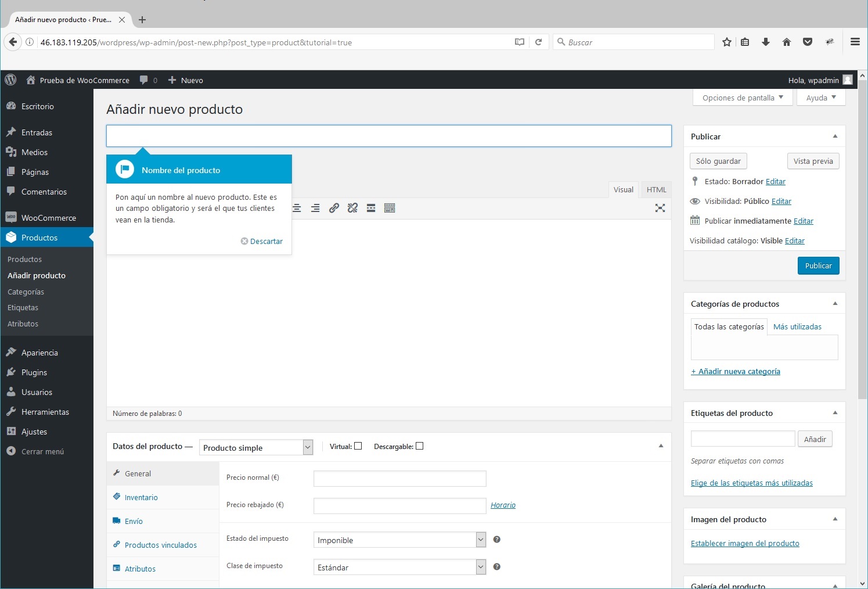Click the blue Publicar button

pyautogui.click(x=818, y=265)
